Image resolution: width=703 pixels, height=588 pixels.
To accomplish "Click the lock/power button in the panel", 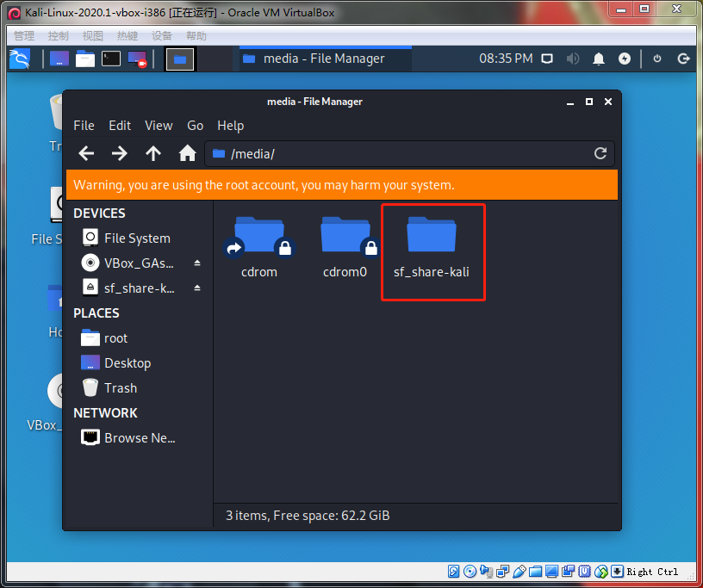I will coord(657,59).
